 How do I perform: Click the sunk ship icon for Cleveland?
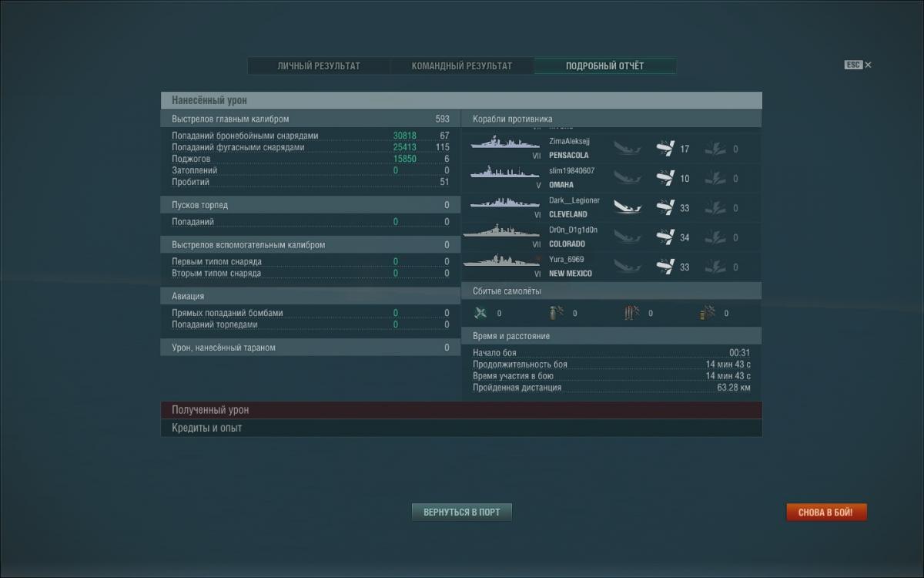tap(628, 208)
